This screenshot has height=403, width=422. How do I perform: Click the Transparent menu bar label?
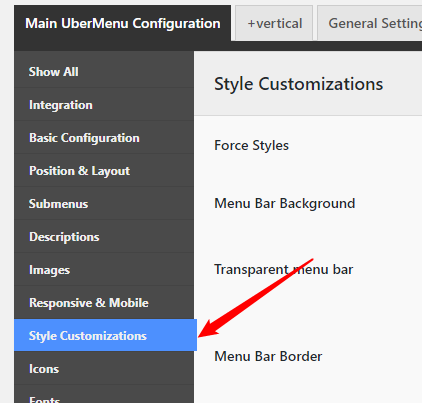tap(283, 269)
